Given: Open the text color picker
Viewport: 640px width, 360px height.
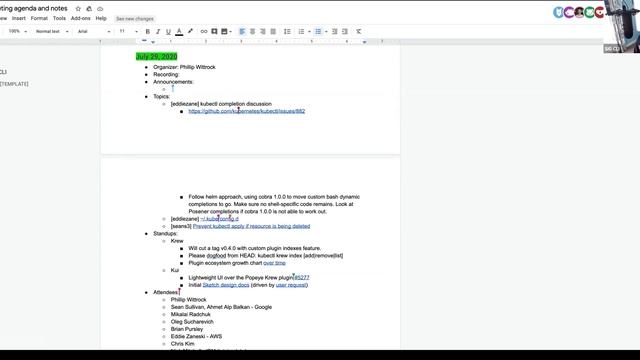Looking at the screenshot, I should 179,31.
